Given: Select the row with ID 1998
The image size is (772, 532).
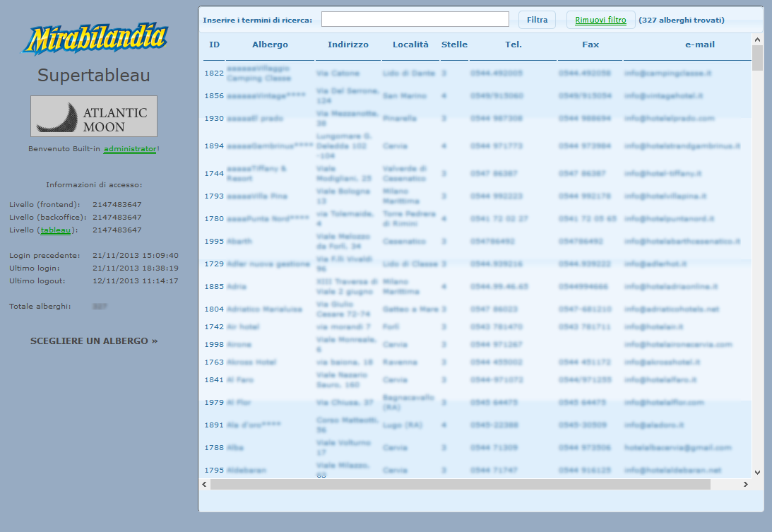Looking at the screenshot, I should pyautogui.click(x=477, y=344).
